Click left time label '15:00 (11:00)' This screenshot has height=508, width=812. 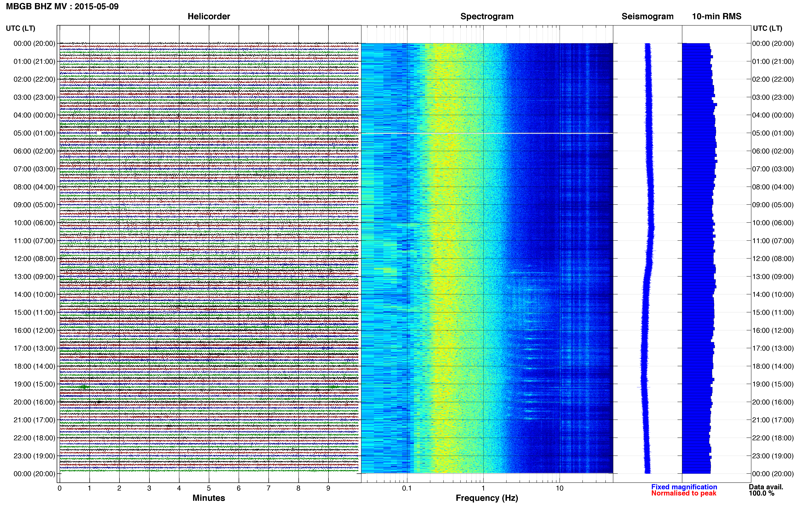34,312
